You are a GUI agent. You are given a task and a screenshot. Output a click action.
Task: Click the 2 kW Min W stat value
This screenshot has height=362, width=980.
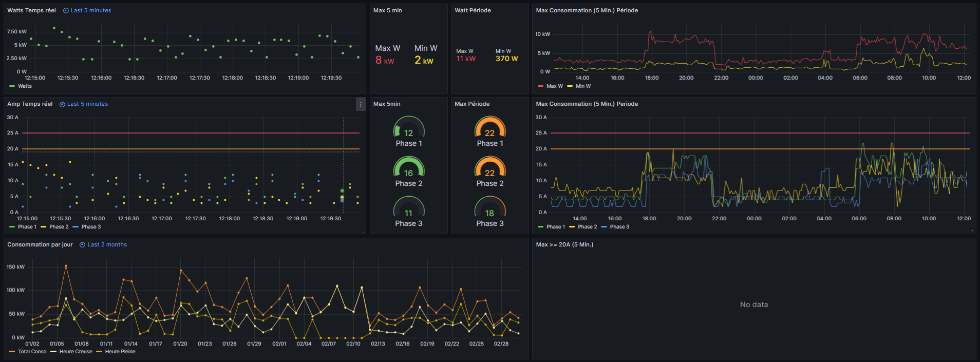coord(424,60)
